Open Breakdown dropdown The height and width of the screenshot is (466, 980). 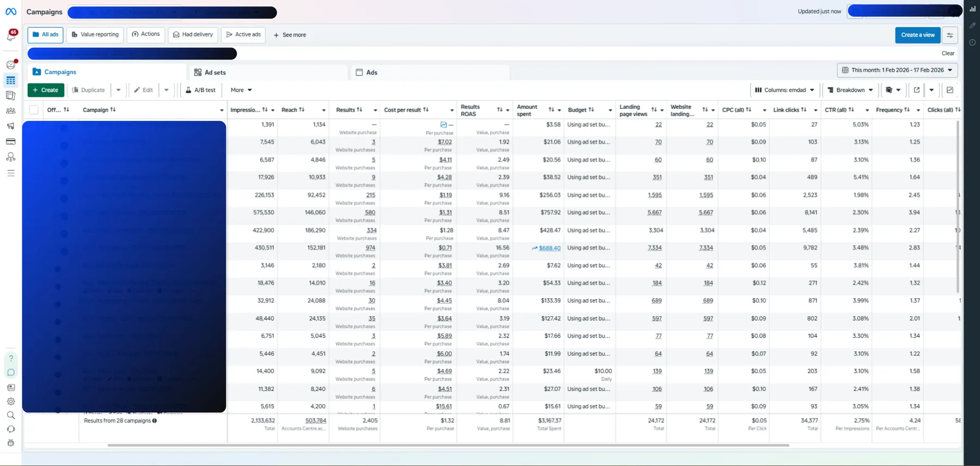(x=850, y=90)
